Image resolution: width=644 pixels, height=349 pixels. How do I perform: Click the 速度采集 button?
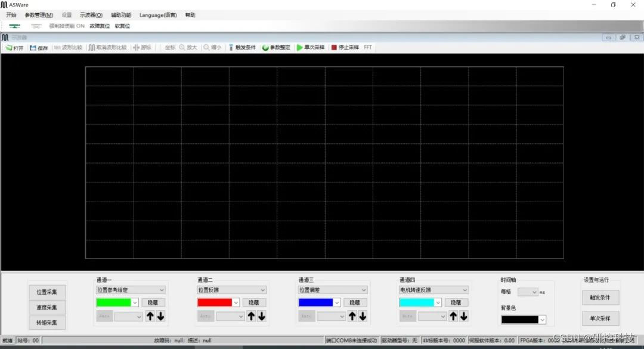pos(47,307)
